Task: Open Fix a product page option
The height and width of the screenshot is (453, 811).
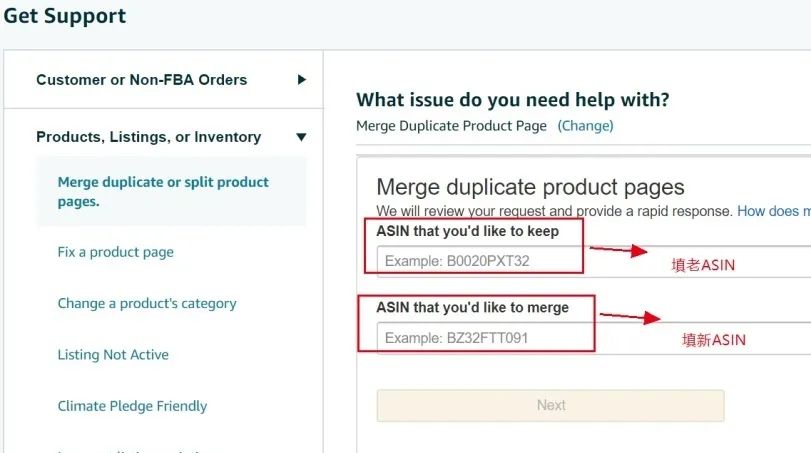Action: point(115,252)
